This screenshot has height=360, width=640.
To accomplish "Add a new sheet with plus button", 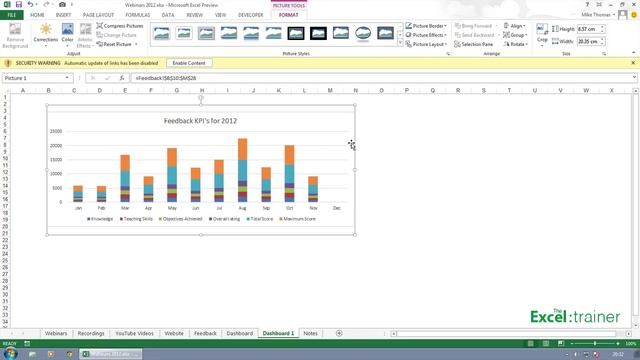I will (x=339, y=333).
